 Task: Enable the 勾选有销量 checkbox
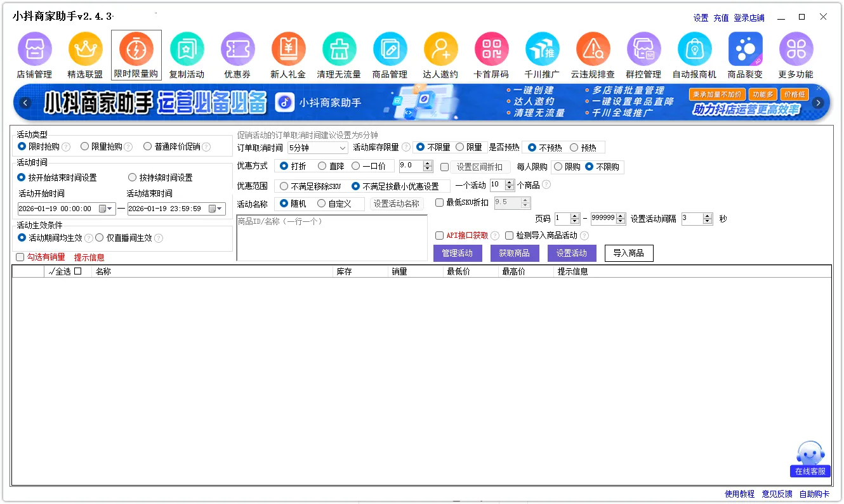(20, 257)
